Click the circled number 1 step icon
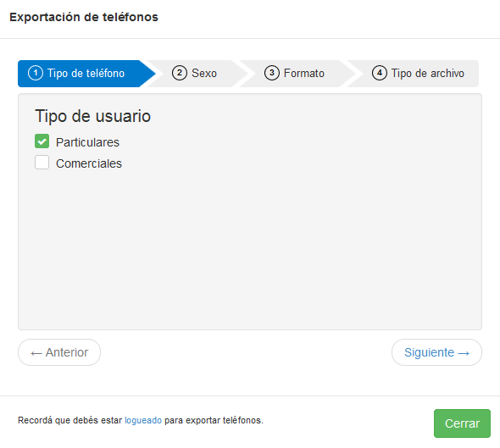 pyautogui.click(x=36, y=73)
